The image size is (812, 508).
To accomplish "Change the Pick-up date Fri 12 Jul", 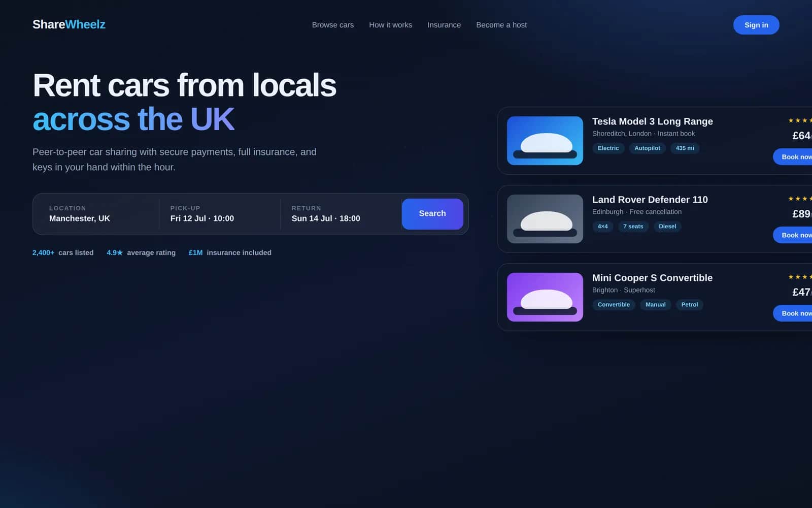I will coord(220,214).
